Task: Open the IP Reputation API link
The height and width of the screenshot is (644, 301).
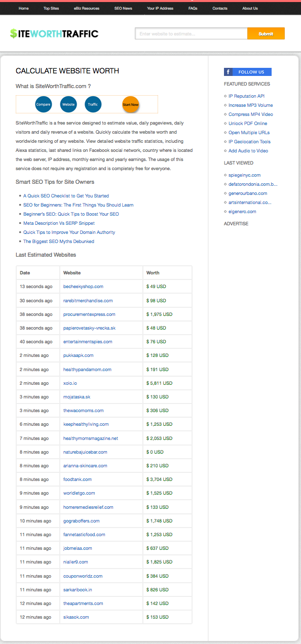Action: tap(246, 96)
